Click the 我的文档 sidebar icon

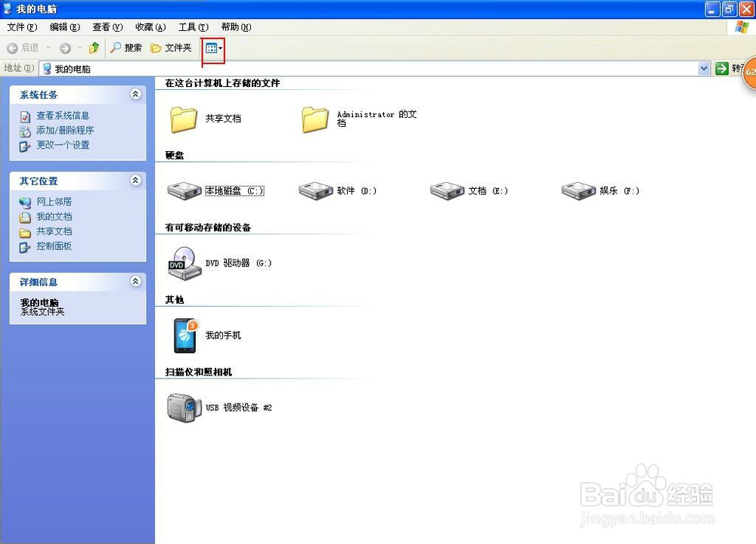pos(25,218)
